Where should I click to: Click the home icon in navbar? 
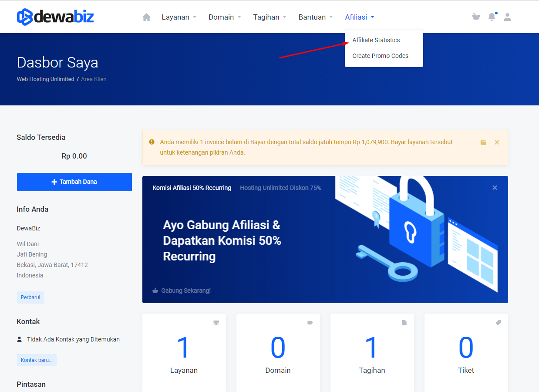point(147,17)
